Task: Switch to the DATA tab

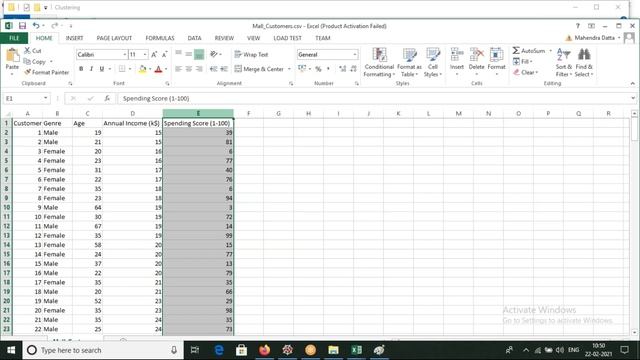Action: [194, 38]
